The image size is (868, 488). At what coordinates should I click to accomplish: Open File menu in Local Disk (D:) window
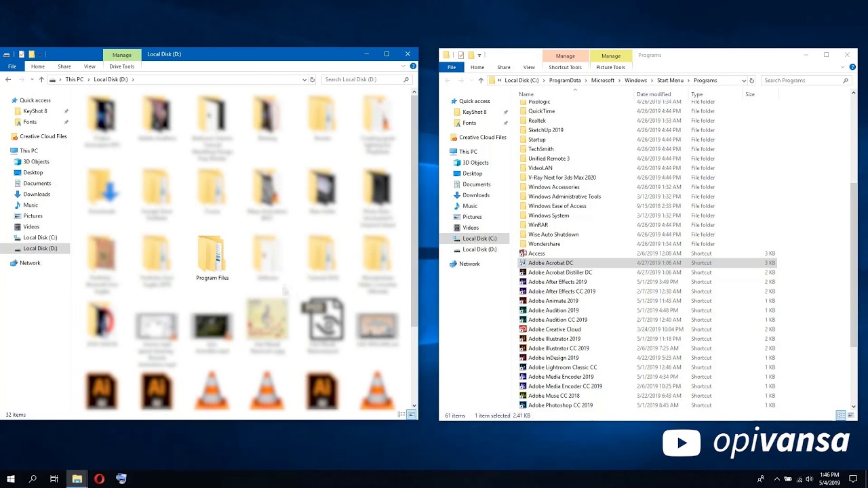tap(12, 66)
